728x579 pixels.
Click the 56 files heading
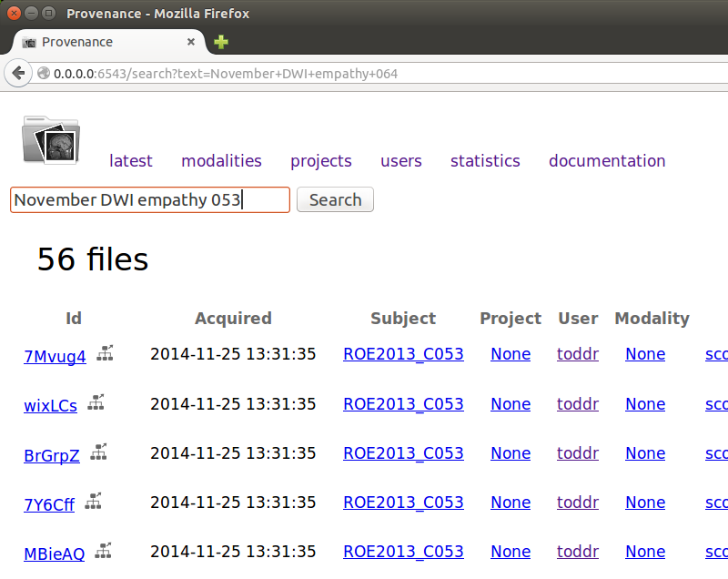pyautogui.click(x=93, y=259)
